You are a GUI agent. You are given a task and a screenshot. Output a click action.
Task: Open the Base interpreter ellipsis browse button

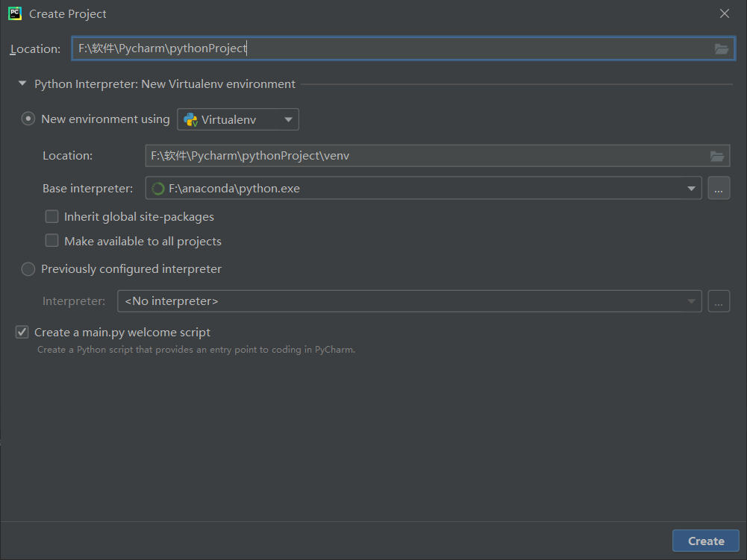(x=718, y=189)
